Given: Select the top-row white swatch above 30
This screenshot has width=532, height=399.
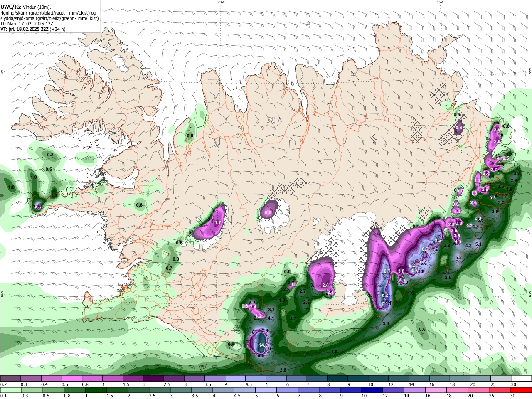Looking at the screenshot, I should (521, 378).
